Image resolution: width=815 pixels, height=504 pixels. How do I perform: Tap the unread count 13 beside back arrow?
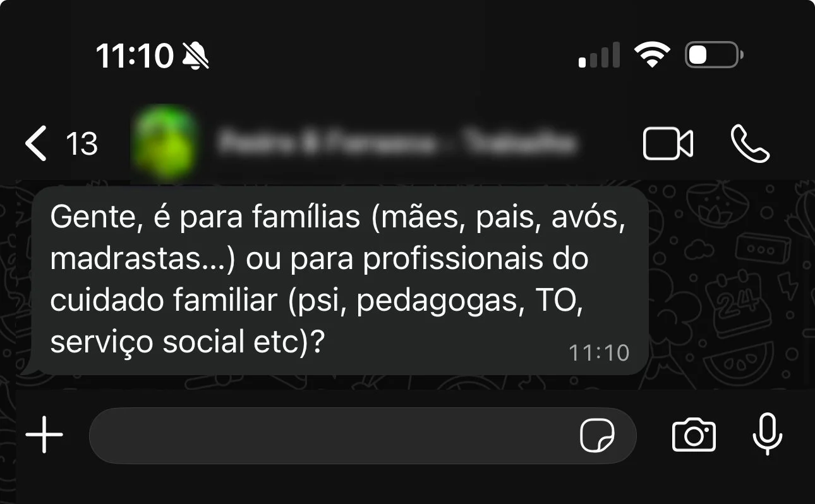click(82, 144)
